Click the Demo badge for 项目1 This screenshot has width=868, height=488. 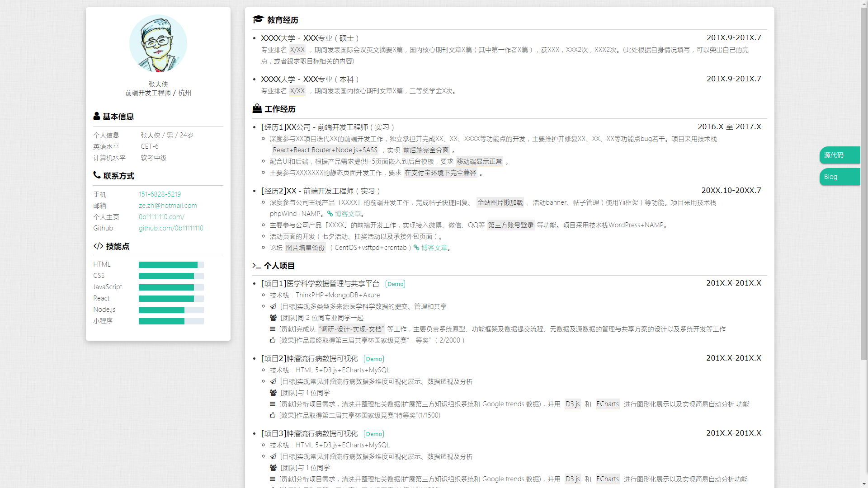[395, 284]
